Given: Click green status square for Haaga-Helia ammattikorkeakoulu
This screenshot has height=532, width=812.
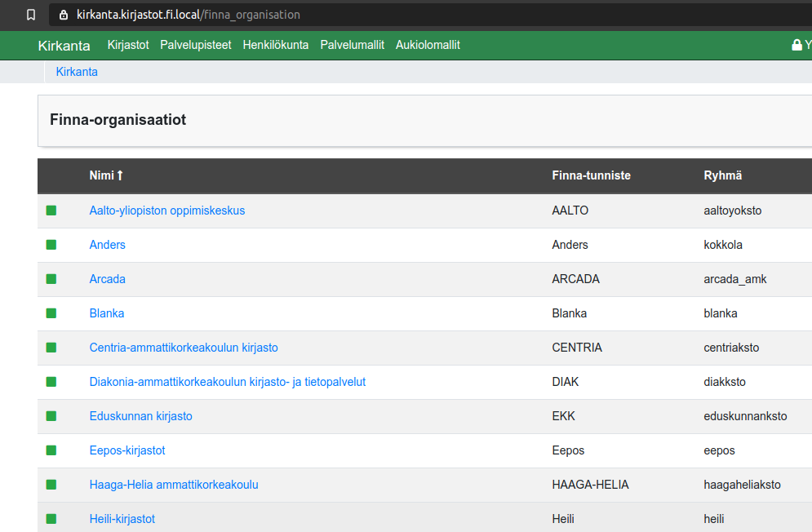Looking at the screenshot, I should tap(51, 485).
